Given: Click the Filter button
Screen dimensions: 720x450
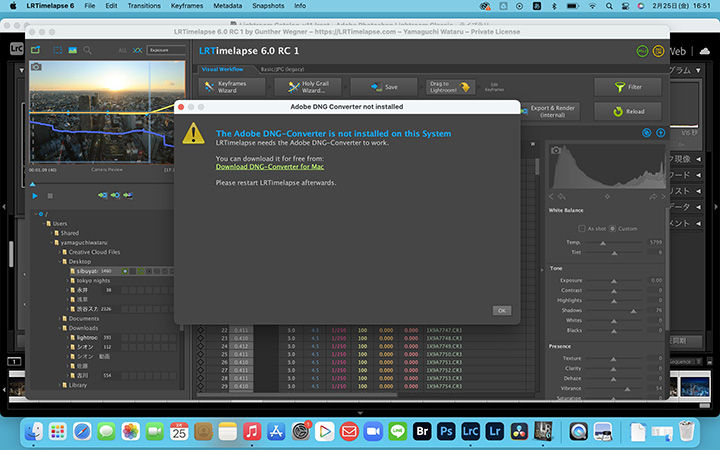Looking at the screenshot, I should (628, 87).
